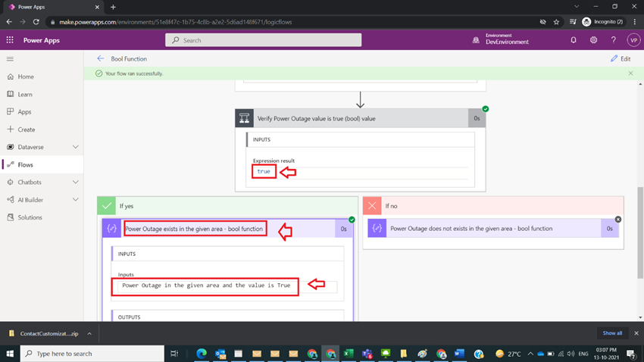Open a new browser tab
644x362 pixels.
pos(113,7)
